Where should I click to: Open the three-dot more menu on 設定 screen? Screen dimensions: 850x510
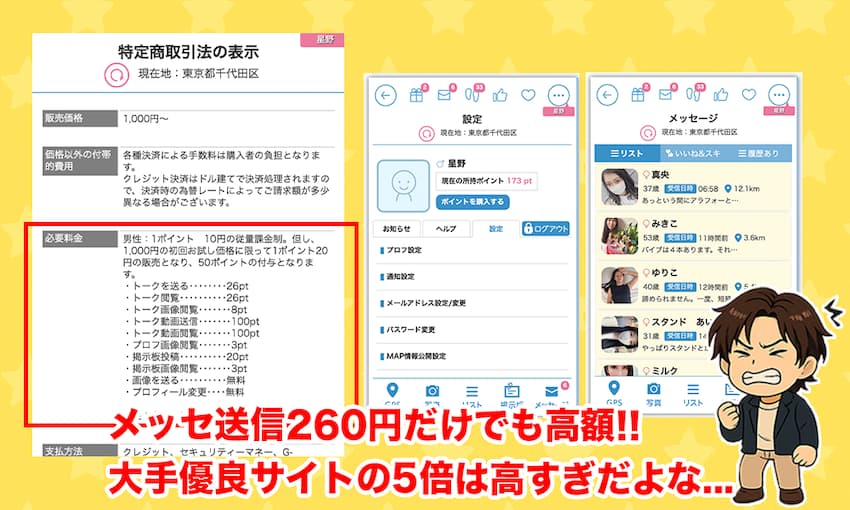(x=558, y=95)
